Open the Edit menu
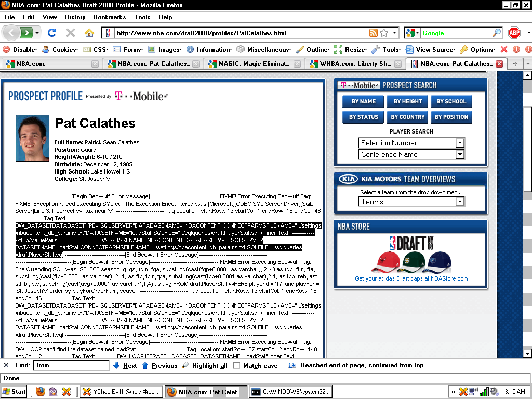The width and height of the screenshot is (532, 399). click(x=29, y=17)
